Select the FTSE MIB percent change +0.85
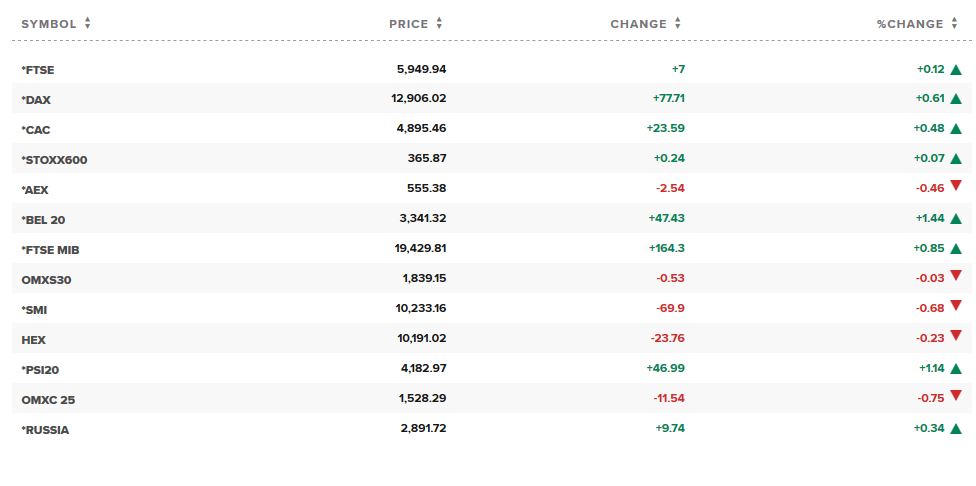Image resolution: width=976 pixels, height=486 pixels. click(929, 248)
